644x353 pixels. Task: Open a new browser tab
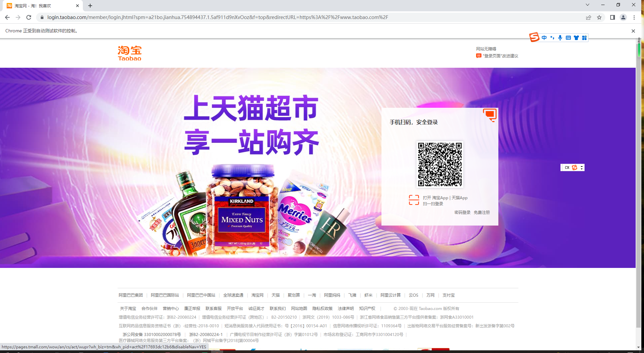tap(90, 6)
